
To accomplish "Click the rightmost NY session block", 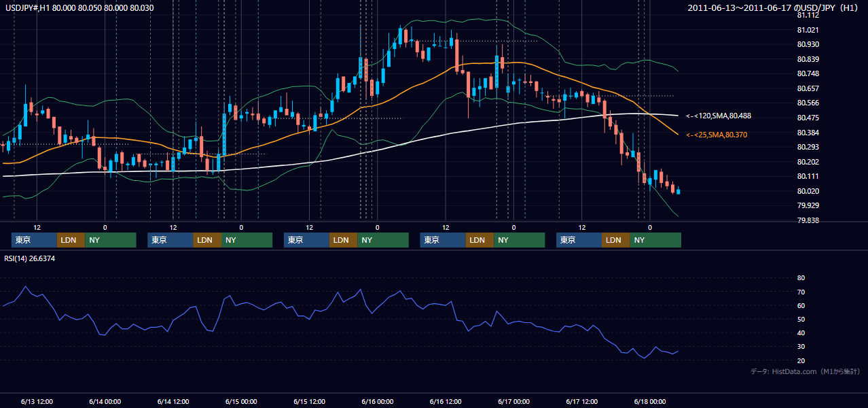I will [x=655, y=240].
